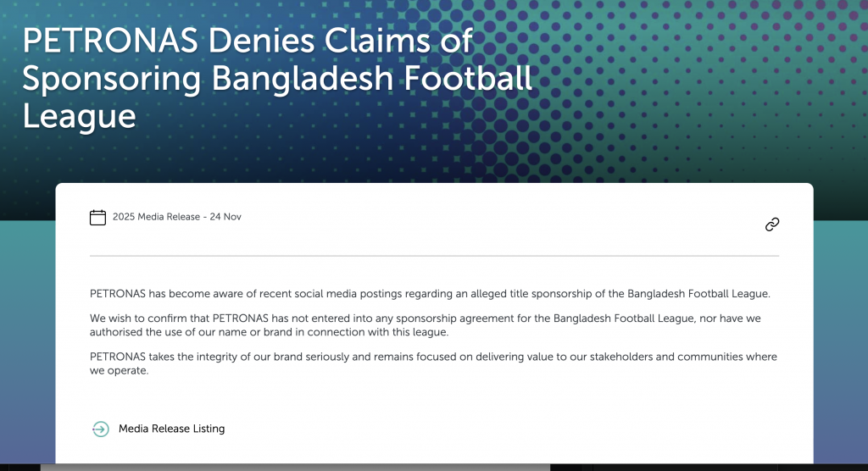Click the horizontal divider under the date
This screenshot has height=471, width=868.
point(434,255)
